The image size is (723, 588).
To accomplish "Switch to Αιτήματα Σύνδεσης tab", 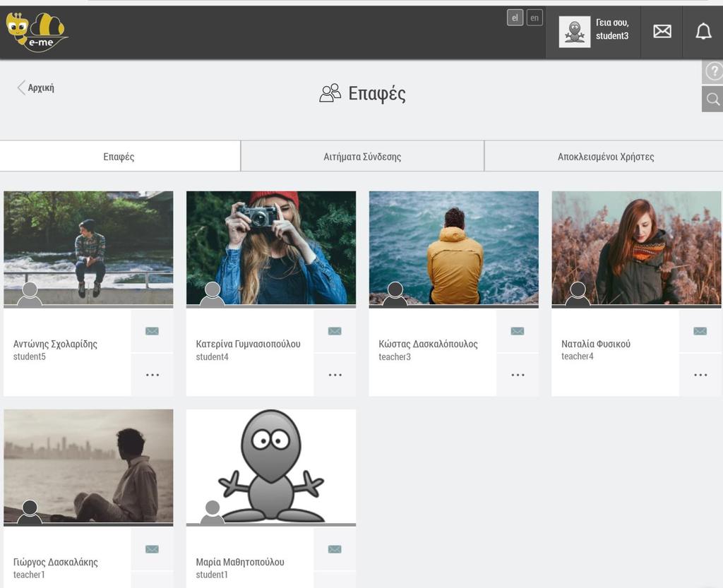I will pyautogui.click(x=362, y=157).
